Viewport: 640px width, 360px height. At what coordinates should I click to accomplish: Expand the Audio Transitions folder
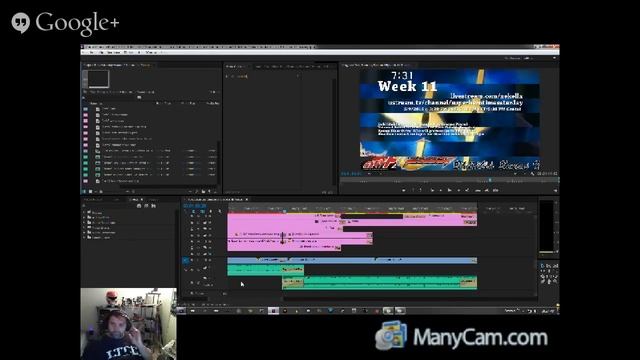pyautogui.click(x=84, y=222)
